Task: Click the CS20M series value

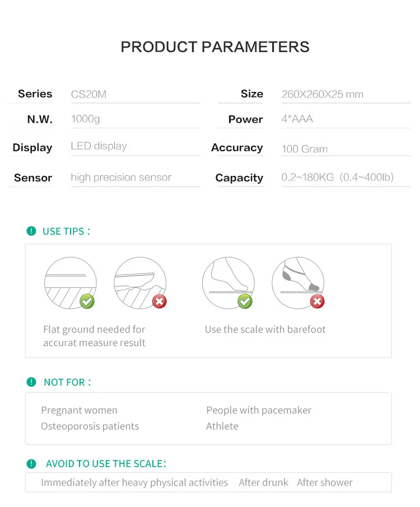Action: coord(88,94)
